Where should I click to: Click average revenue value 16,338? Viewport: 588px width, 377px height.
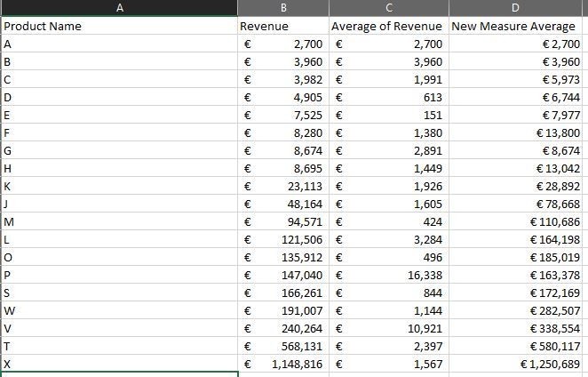(x=389, y=275)
